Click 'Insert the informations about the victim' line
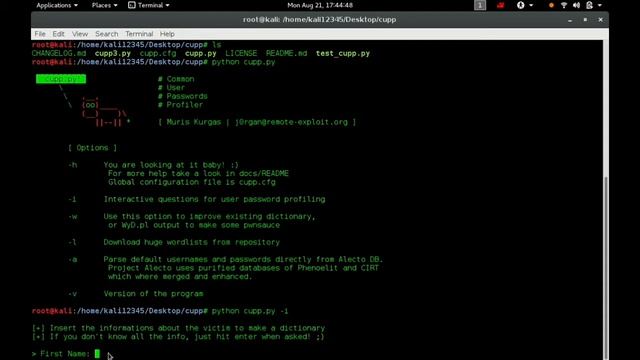The height and width of the screenshot is (360, 640). tap(178, 328)
